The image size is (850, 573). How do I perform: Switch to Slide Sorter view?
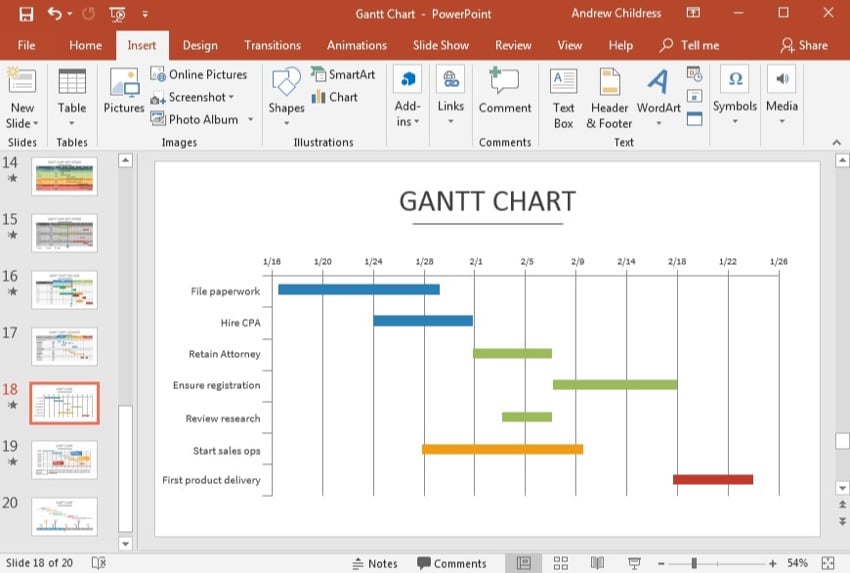point(560,563)
